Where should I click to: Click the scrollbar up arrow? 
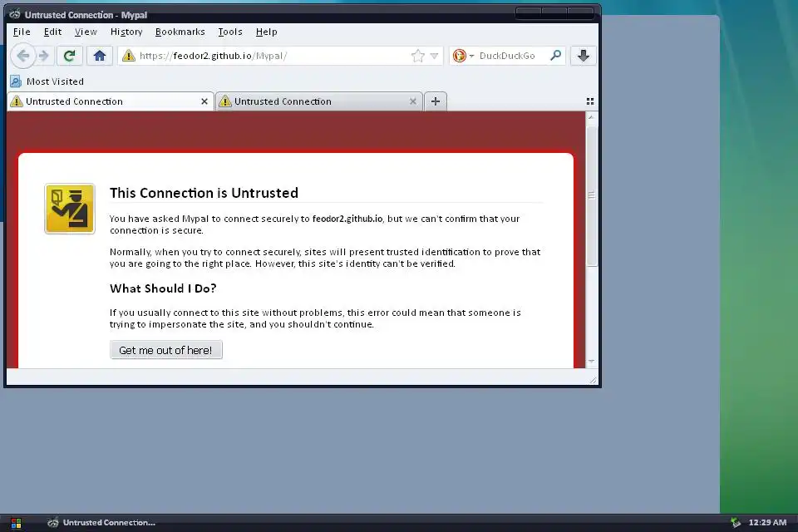pyautogui.click(x=591, y=117)
